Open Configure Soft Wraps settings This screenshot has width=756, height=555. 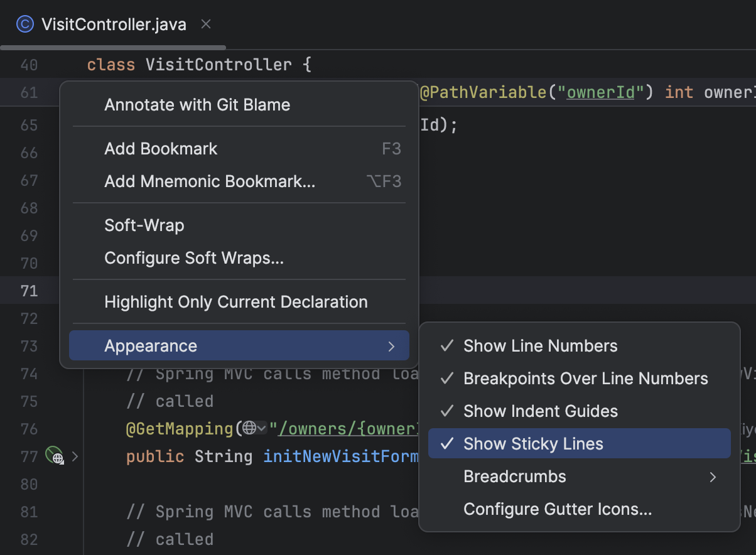point(195,257)
